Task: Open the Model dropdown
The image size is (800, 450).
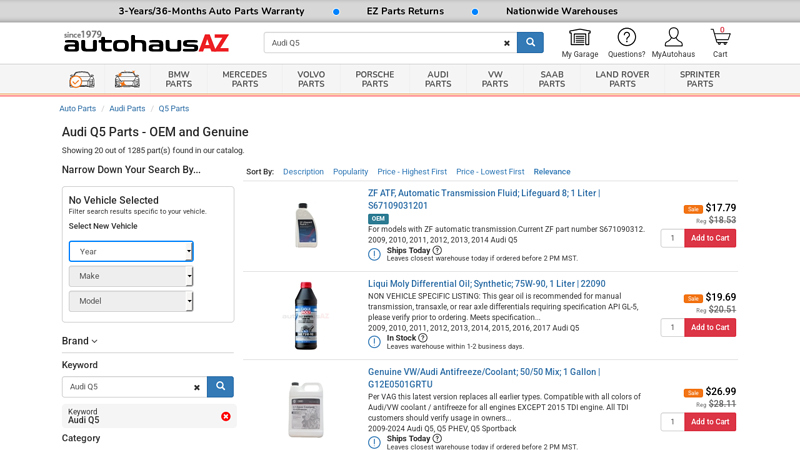Action: (x=131, y=301)
